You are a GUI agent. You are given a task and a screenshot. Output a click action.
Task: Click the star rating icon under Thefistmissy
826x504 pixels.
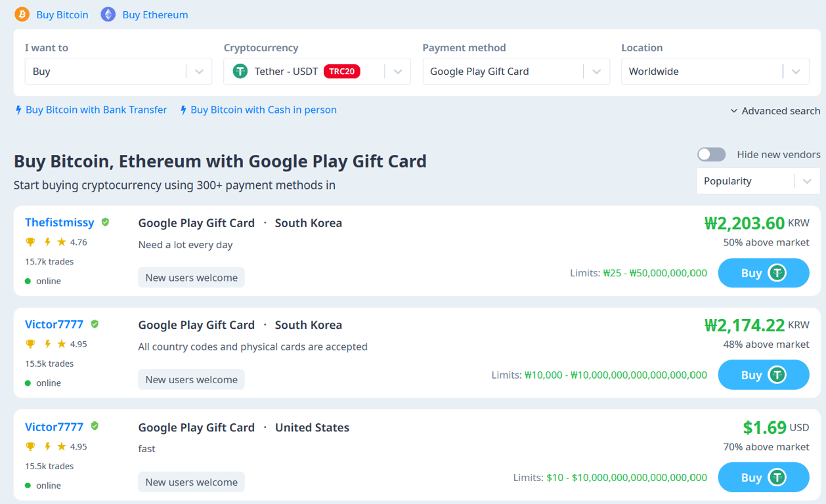click(60, 241)
